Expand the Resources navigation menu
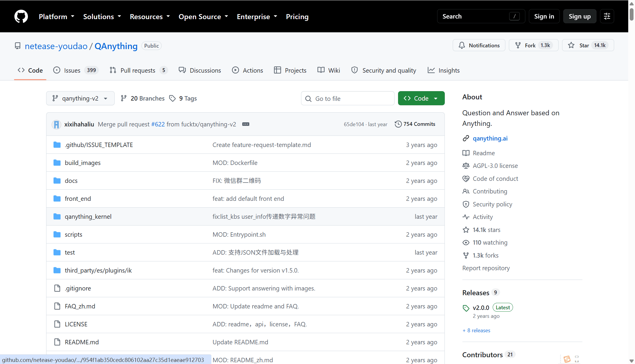The height and width of the screenshot is (364, 635). pyautogui.click(x=150, y=16)
